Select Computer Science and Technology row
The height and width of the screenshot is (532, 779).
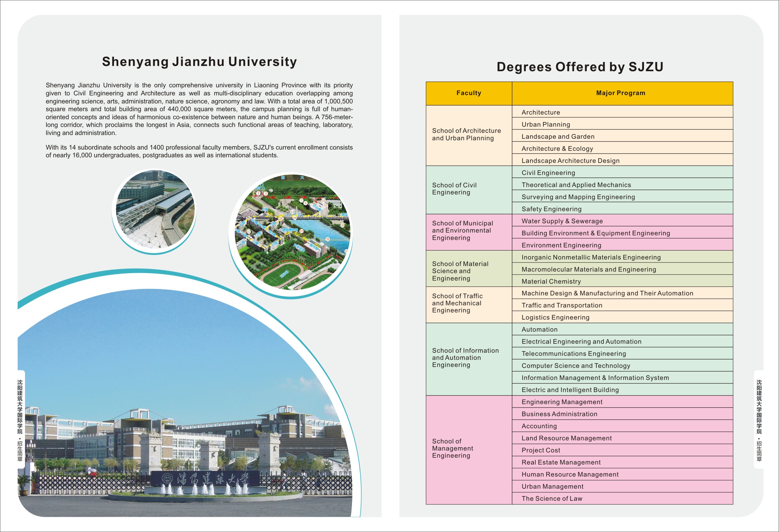point(622,365)
